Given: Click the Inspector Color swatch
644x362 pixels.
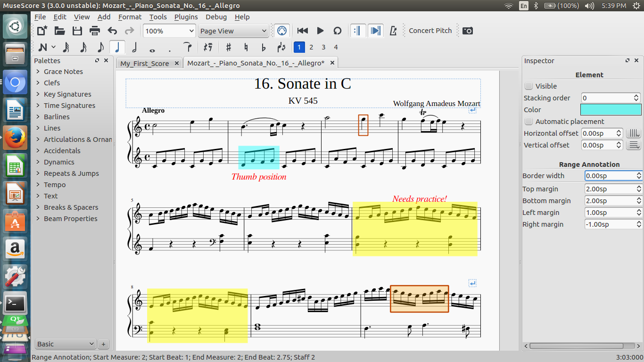Looking at the screenshot, I should [x=611, y=110].
